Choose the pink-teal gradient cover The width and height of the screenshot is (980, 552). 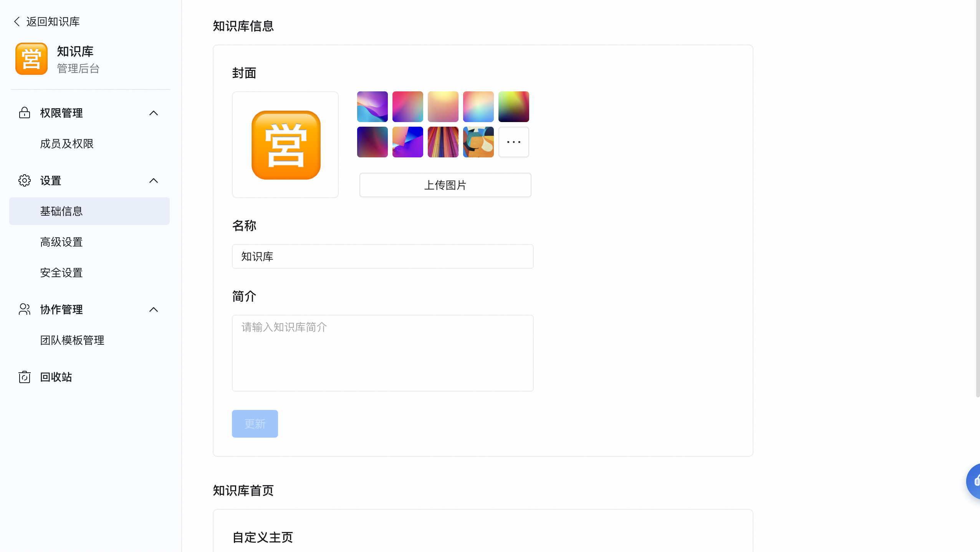click(408, 107)
